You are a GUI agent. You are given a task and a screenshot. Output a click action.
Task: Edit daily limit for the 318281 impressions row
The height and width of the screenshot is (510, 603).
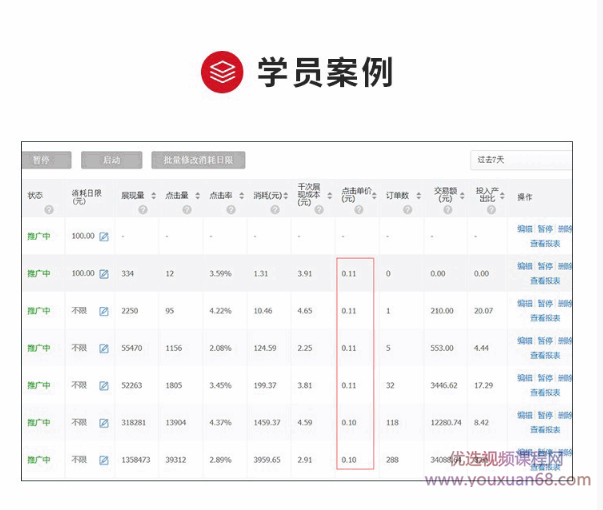104,423
